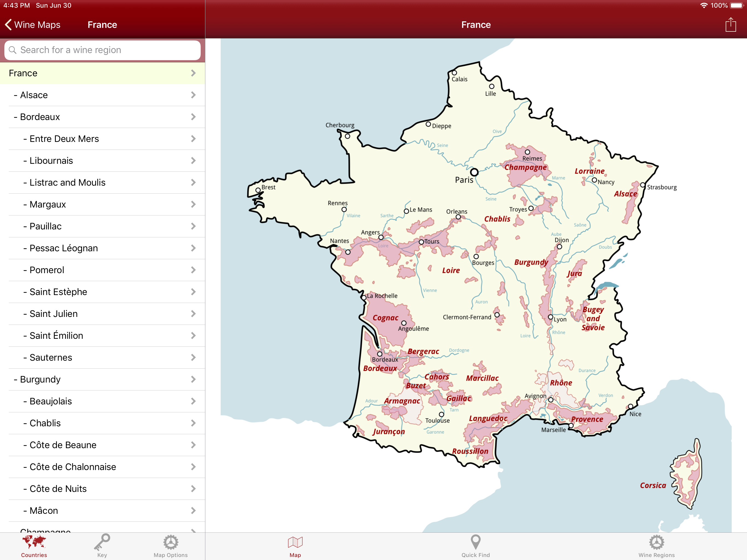Open the Key icon tab
The width and height of the screenshot is (747, 560).
[x=102, y=542]
